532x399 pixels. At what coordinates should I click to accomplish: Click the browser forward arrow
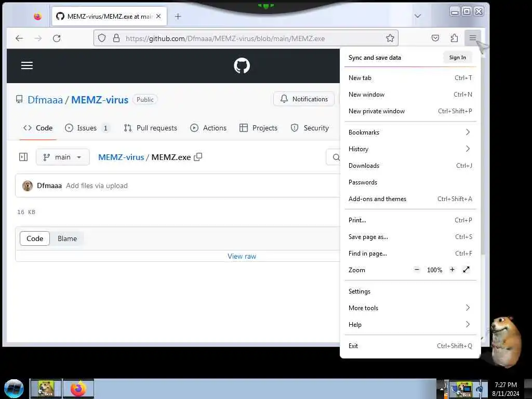[38, 38]
